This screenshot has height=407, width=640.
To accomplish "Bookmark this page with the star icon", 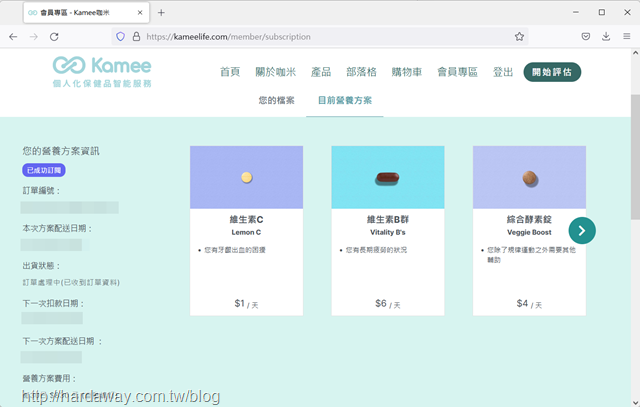I will 519,37.
